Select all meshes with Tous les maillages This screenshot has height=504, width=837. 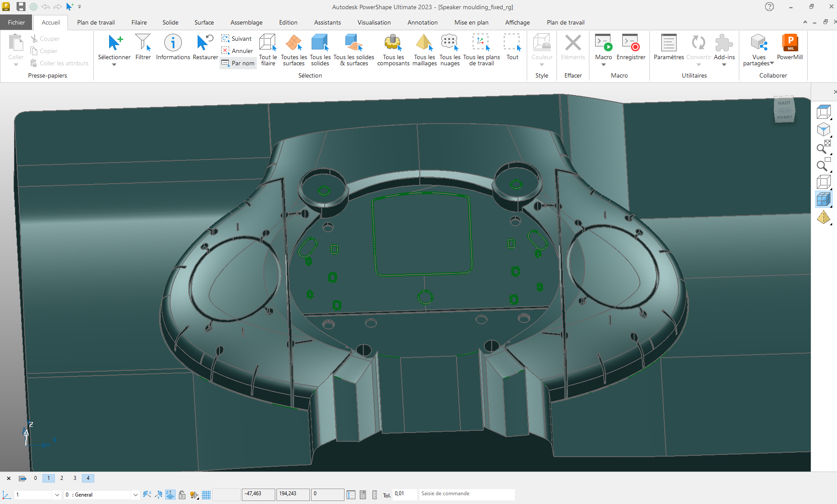424,43
